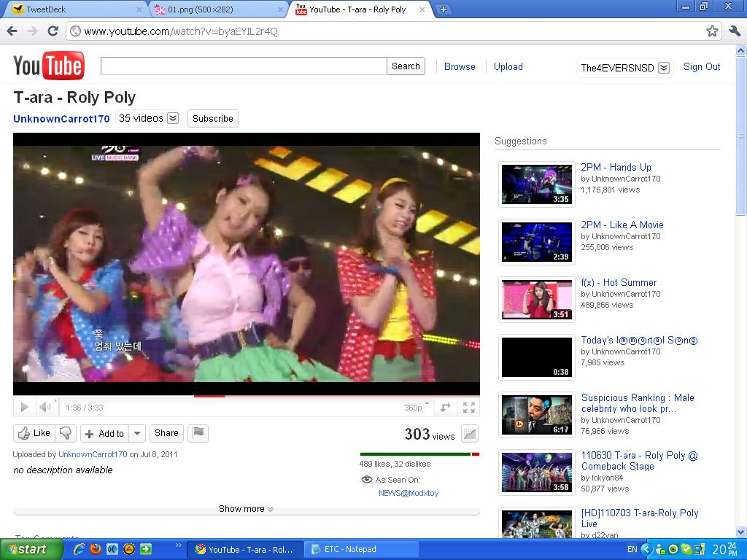Open a new browser tab

click(443, 9)
